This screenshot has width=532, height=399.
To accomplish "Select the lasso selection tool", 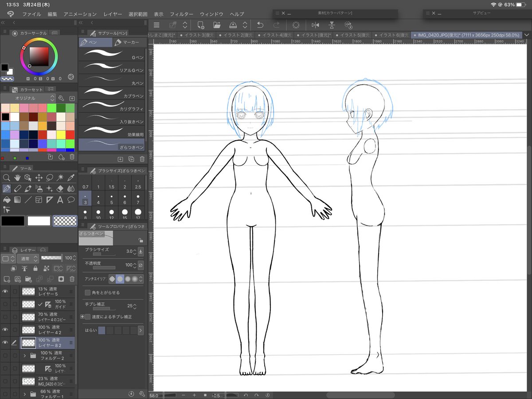I will coord(49,178).
